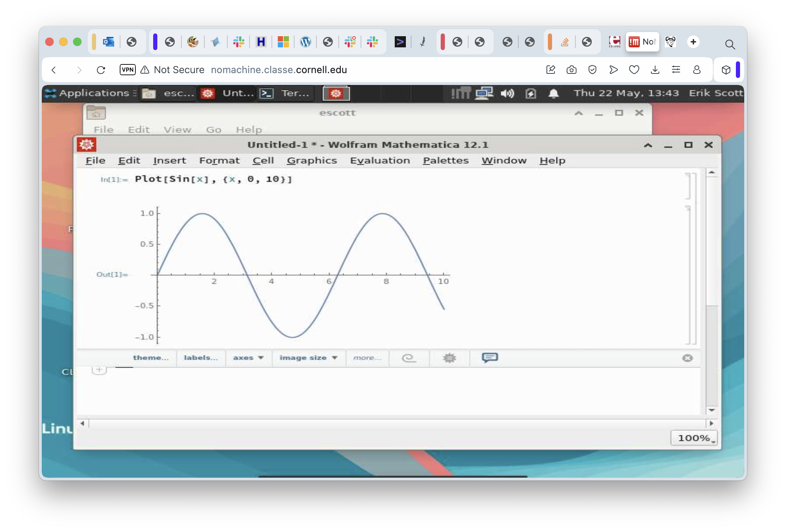Click the network monitor icon in the system tray

484,93
